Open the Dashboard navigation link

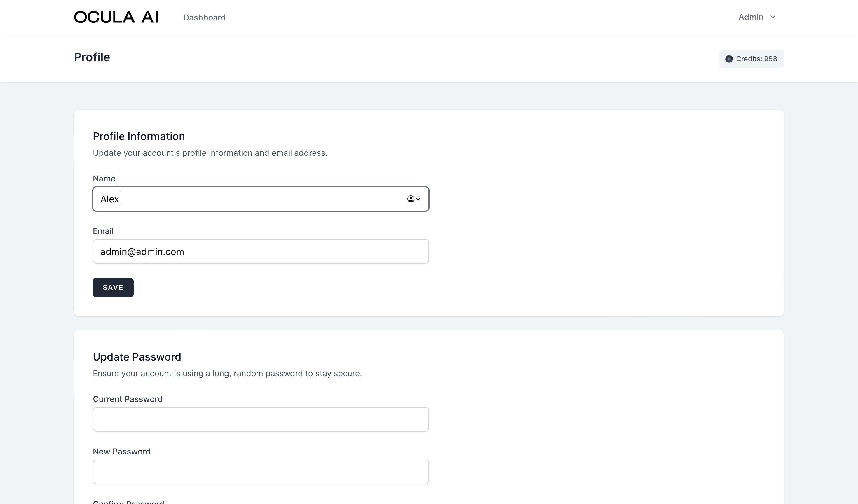tap(204, 17)
